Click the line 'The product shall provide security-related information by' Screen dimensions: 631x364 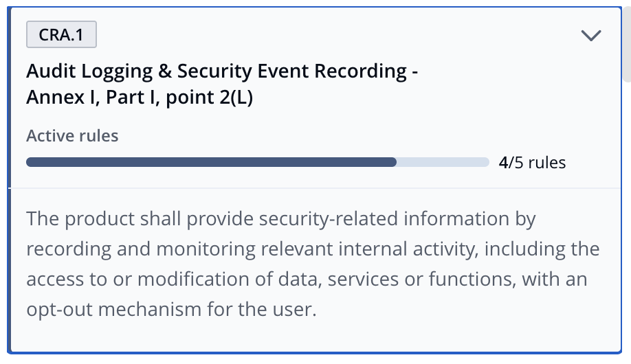281,219
